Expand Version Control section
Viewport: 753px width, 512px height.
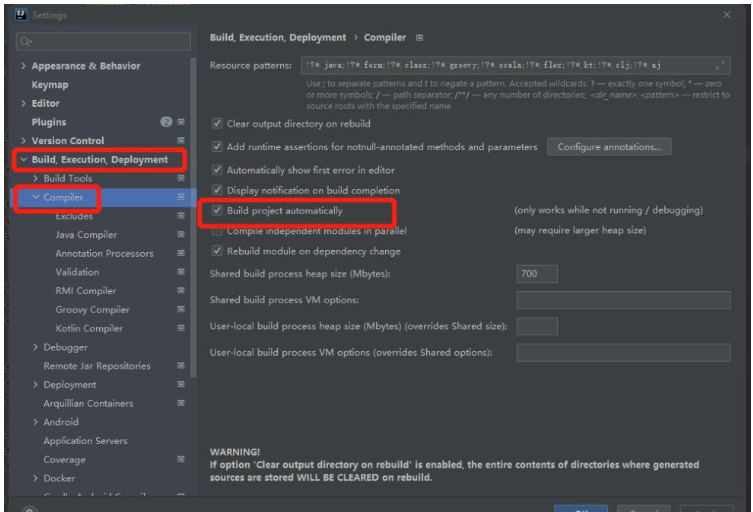click(23, 141)
